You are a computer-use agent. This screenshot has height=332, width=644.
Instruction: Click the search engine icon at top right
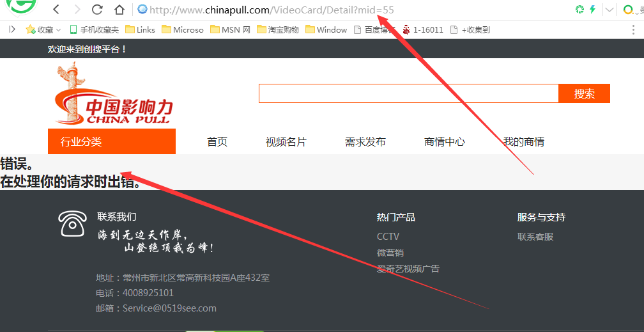628,10
